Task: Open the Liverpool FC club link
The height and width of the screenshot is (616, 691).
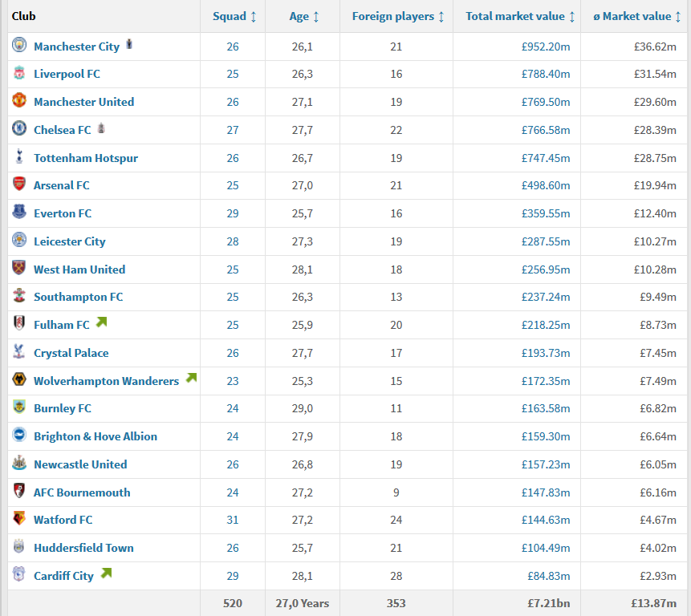Action: tap(67, 74)
